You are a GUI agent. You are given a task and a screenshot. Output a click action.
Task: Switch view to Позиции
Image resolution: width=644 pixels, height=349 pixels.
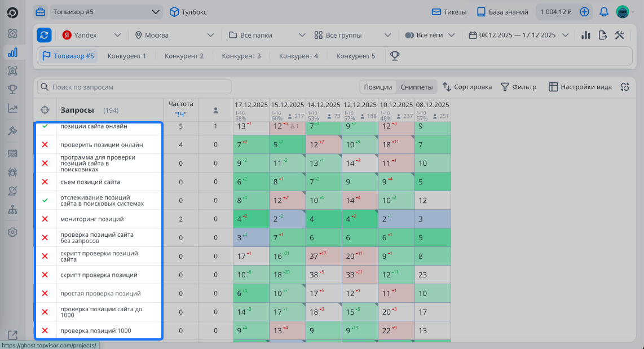click(x=378, y=87)
